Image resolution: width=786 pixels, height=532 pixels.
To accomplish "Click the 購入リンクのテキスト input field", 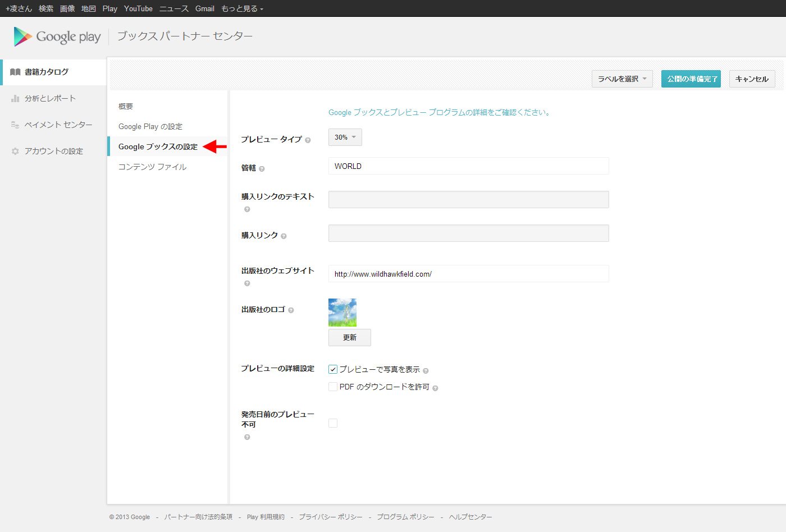I will pos(469,200).
